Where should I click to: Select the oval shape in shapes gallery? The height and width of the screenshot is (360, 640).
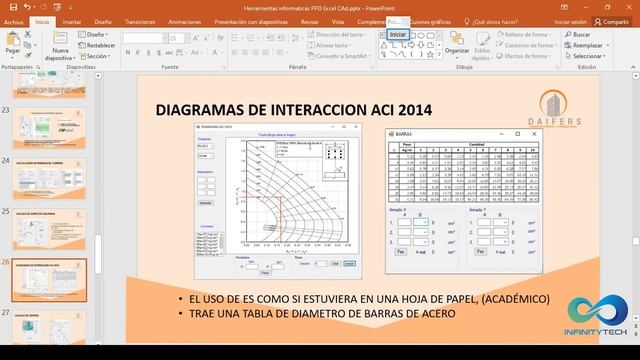421,36
